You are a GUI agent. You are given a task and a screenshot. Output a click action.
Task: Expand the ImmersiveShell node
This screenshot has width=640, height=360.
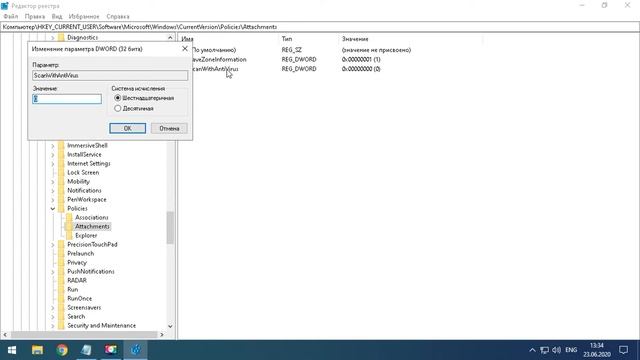(53, 146)
